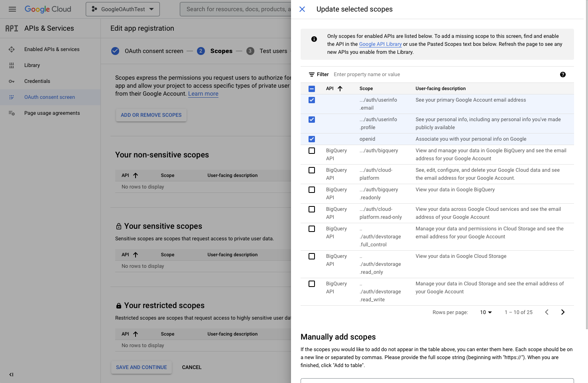Screen dimensions: 588x383
Task: Uncheck the openid scope checkbox
Action: (x=312, y=139)
